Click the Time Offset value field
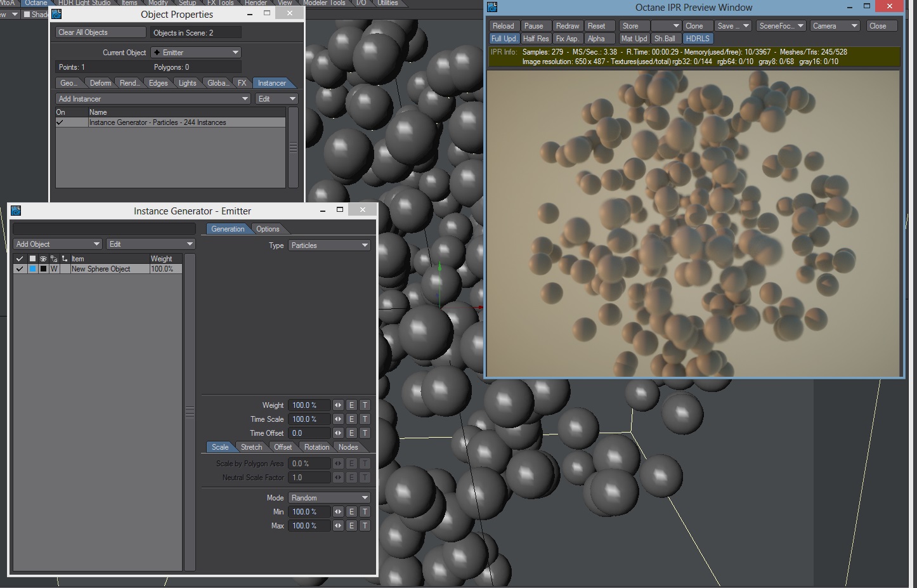 [x=309, y=433]
